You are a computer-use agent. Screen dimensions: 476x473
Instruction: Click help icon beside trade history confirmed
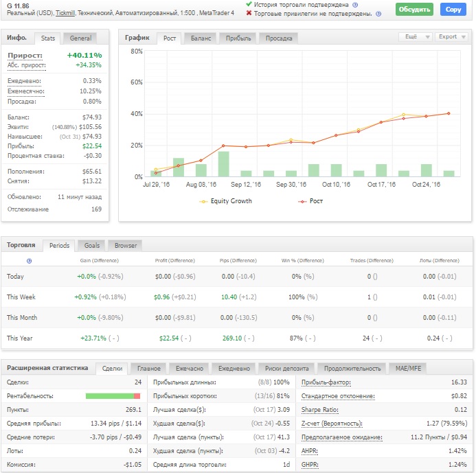tap(355, 5)
